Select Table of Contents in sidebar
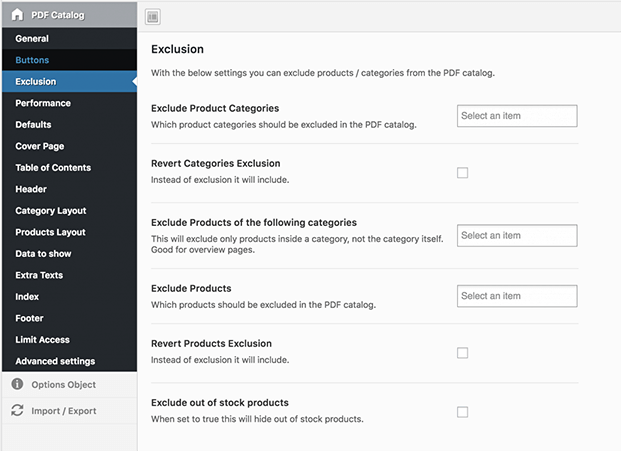Viewport: 621px width, 451px height. pos(53,168)
